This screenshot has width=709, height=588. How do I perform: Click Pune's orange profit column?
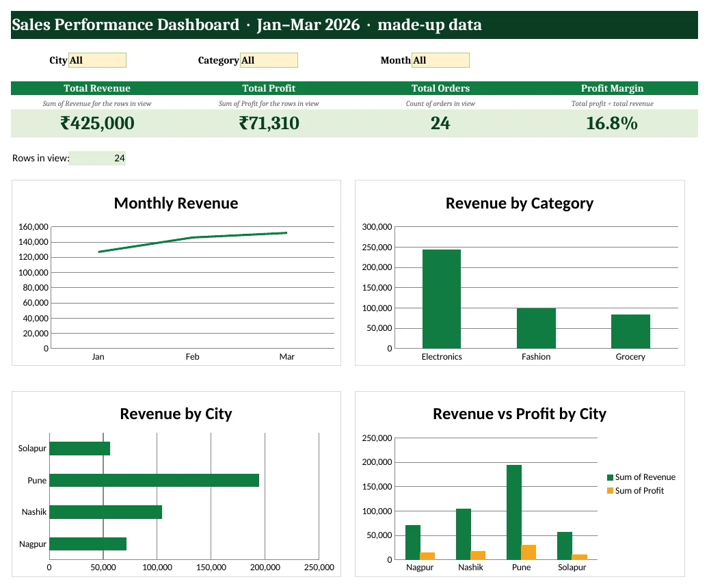(529, 552)
